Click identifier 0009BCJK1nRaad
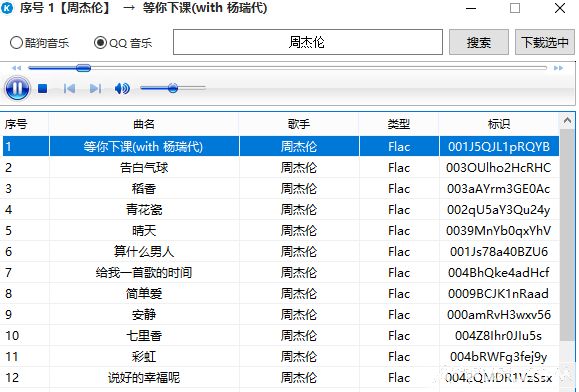 pyautogui.click(x=499, y=294)
